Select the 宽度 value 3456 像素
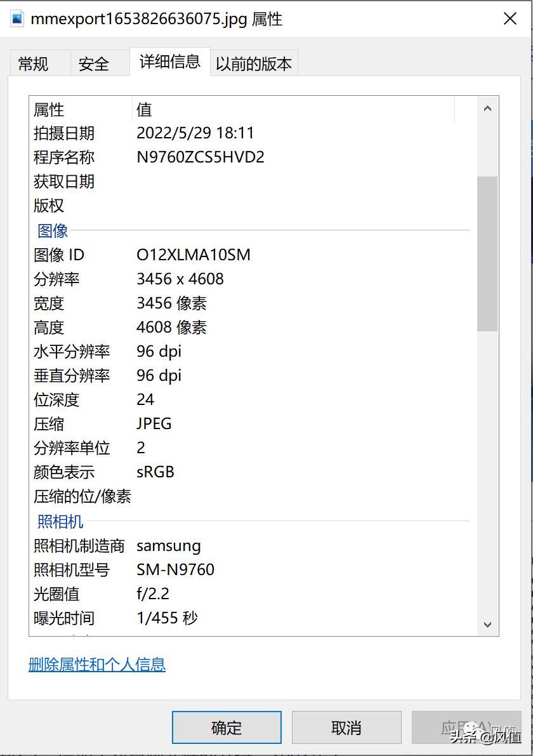The height and width of the screenshot is (756, 533). pos(171,303)
